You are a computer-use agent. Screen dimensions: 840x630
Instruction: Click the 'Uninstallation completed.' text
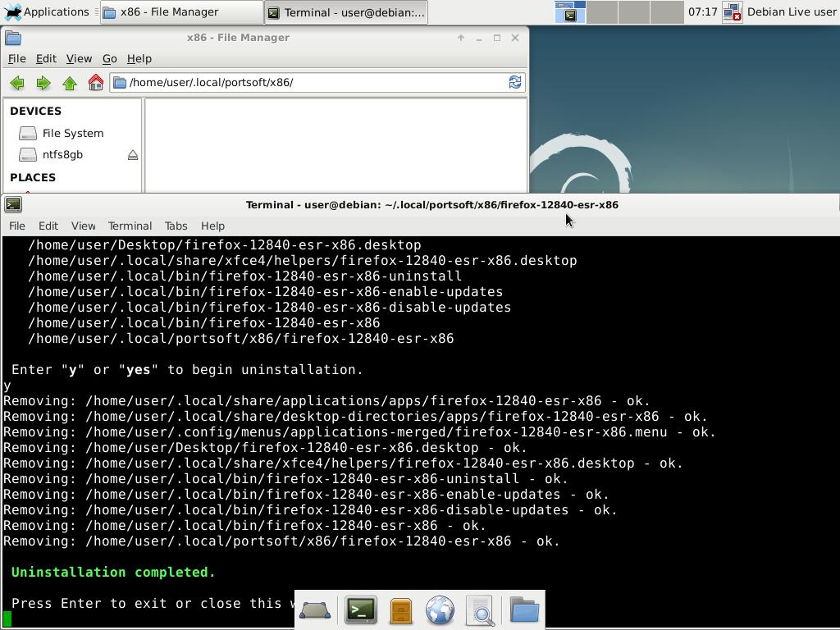coord(113,572)
